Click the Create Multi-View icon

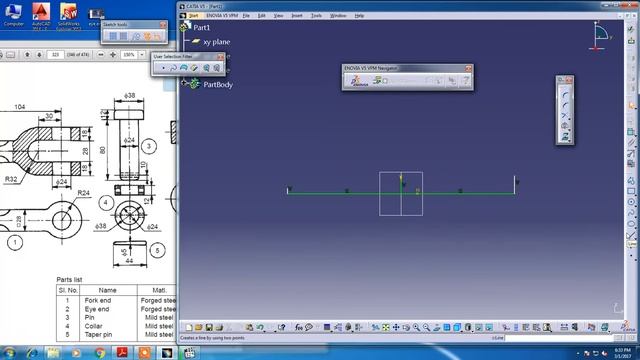(x=447, y=327)
